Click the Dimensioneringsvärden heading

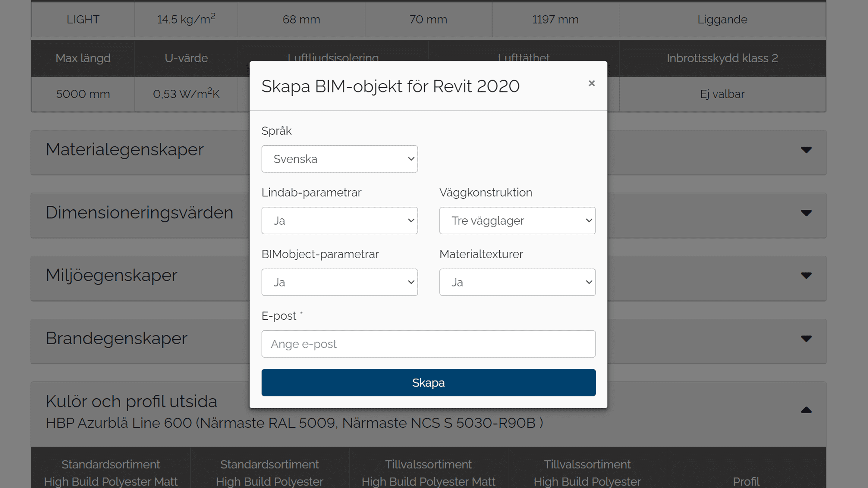[139, 212]
